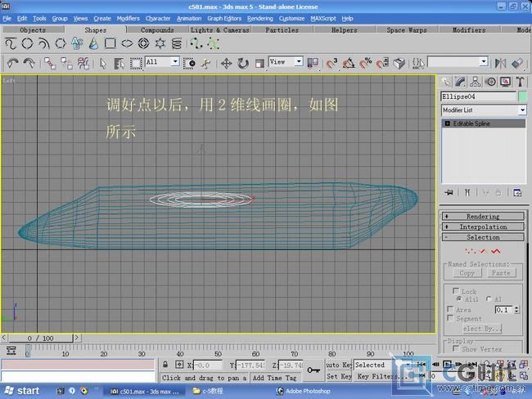Enable the Area Selection checkbox
The image size is (532, 399).
(450, 309)
